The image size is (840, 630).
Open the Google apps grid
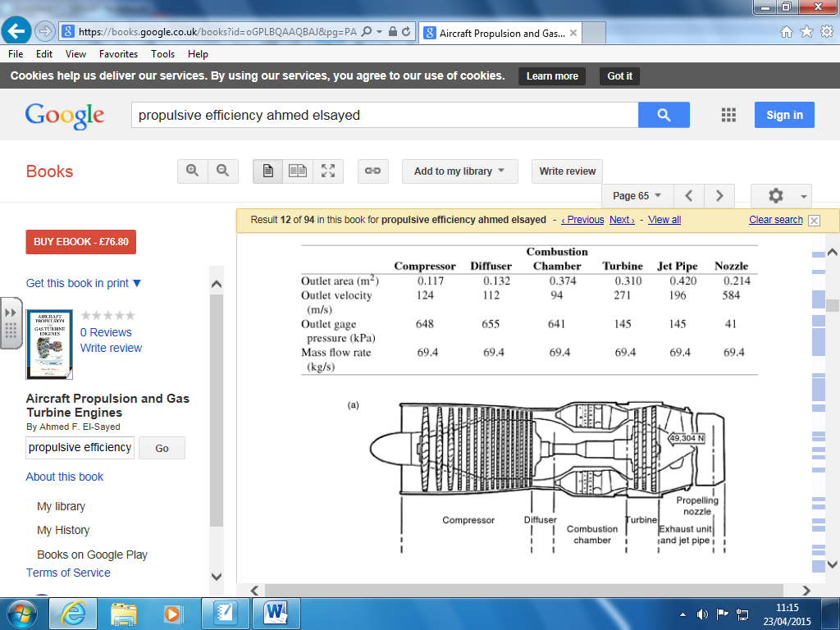coord(728,115)
